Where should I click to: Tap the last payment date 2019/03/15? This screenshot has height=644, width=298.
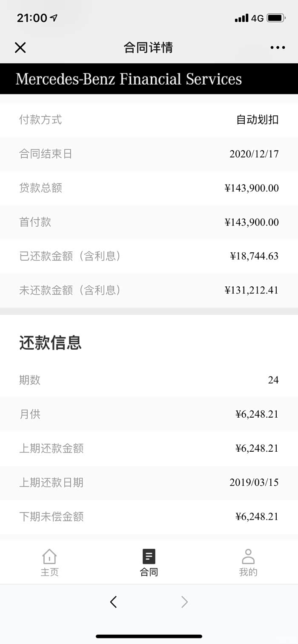(254, 482)
